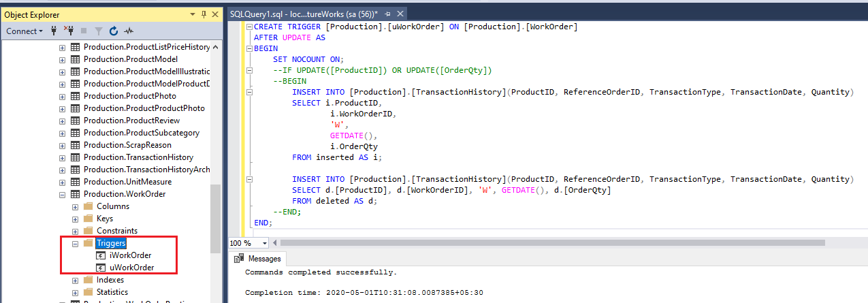Click the Statistics folder icon
Screen dimensions: 868x303
[x=88, y=292]
